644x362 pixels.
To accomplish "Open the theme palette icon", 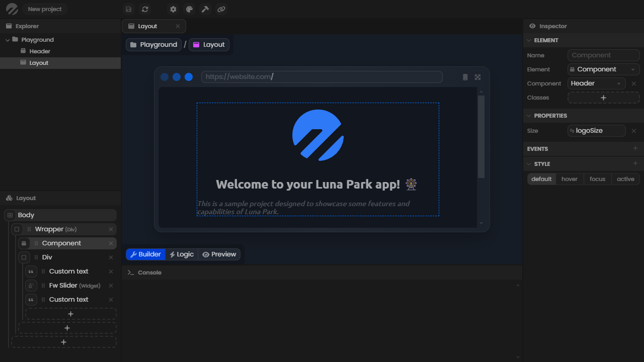I will 189,9.
